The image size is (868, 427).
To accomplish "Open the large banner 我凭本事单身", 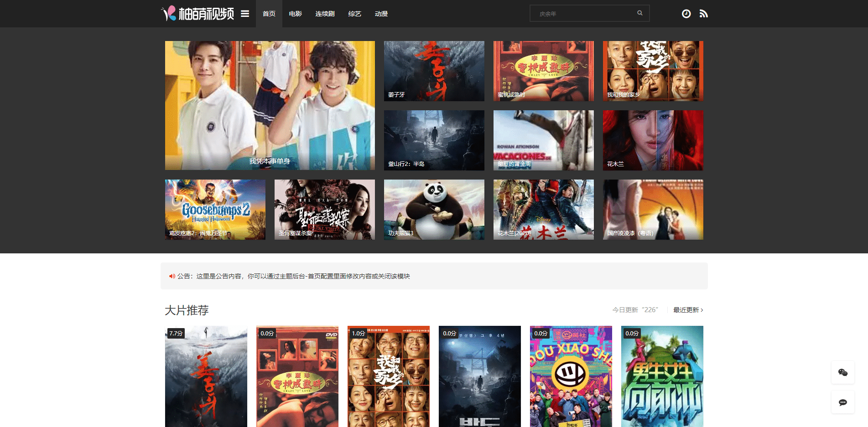I will click(270, 106).
